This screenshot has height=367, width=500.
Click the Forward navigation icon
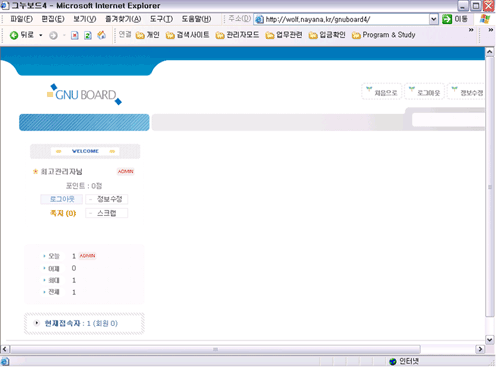[x=53, y=35]
